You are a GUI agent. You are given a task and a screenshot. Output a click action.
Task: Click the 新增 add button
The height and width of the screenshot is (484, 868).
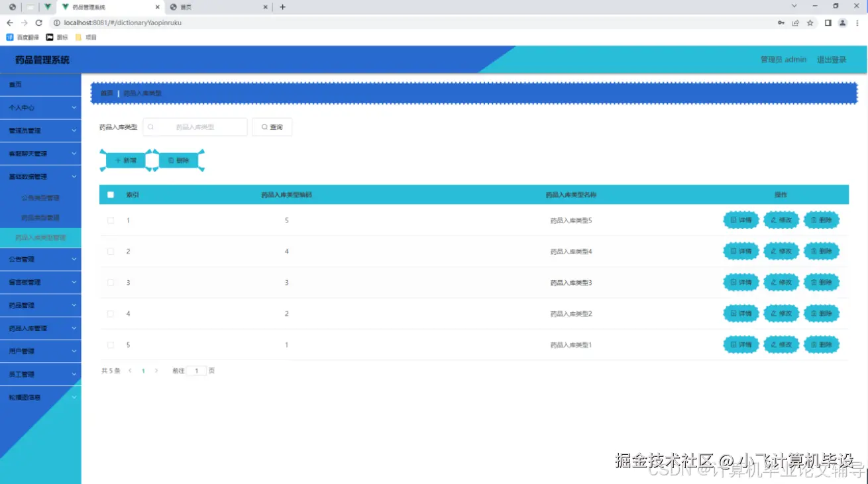coord(125,160)
